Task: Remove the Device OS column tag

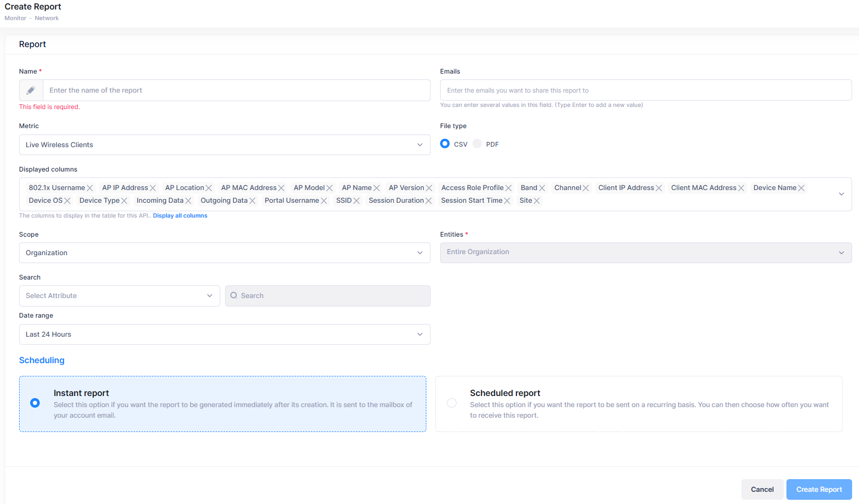Action: 67,201
